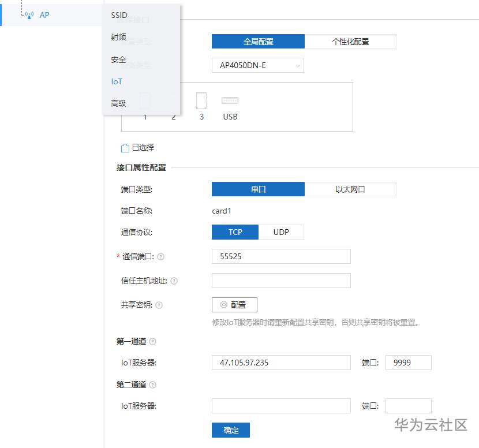Open the 高级 menu entry
Viewport: 479px width, 448px height.
[x=118, y=103]
